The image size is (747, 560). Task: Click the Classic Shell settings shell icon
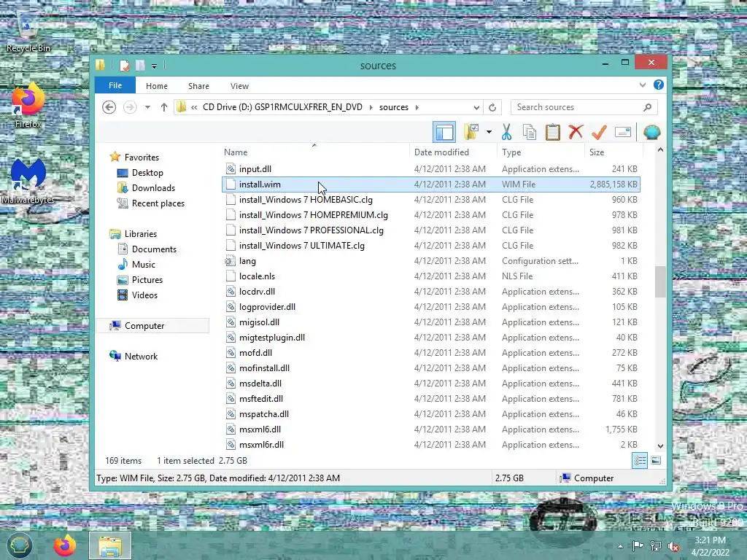[651, 132]
